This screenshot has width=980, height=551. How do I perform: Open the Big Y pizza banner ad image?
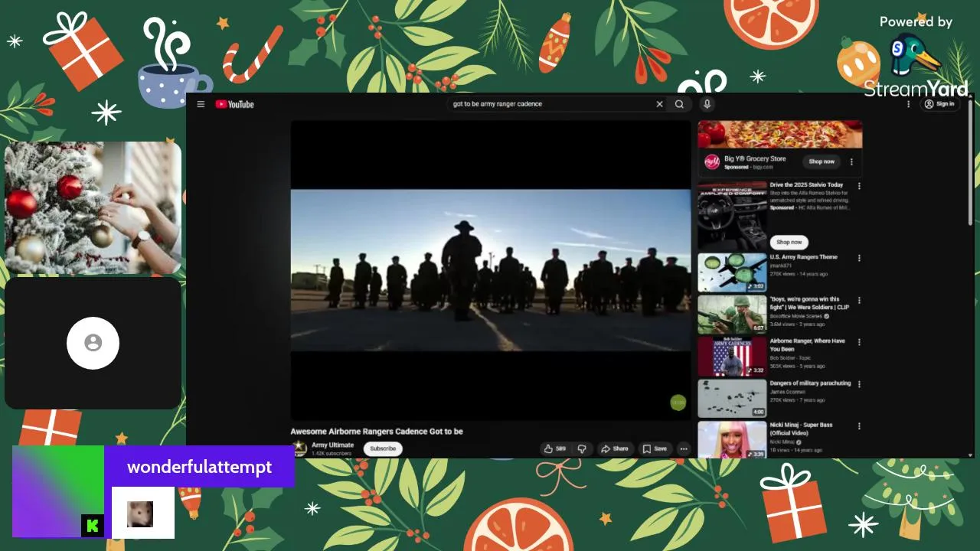[x=779, y=134]
